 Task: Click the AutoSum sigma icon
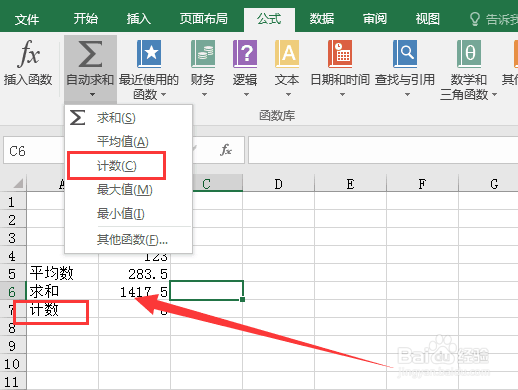tap(90, 54)
